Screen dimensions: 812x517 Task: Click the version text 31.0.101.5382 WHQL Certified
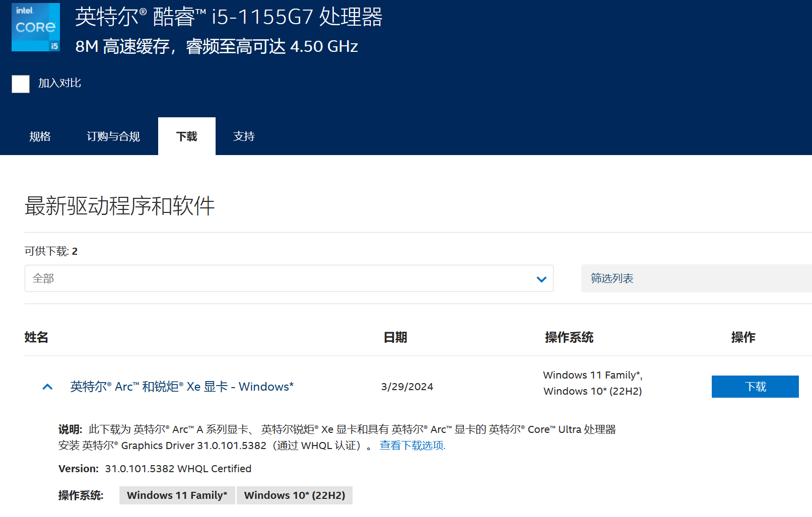tap(178, 469)
